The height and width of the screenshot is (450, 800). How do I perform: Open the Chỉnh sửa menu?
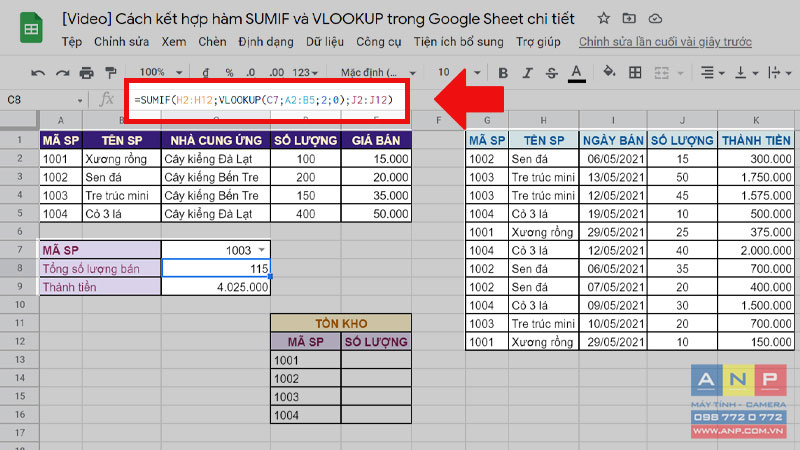coord(121,42)
